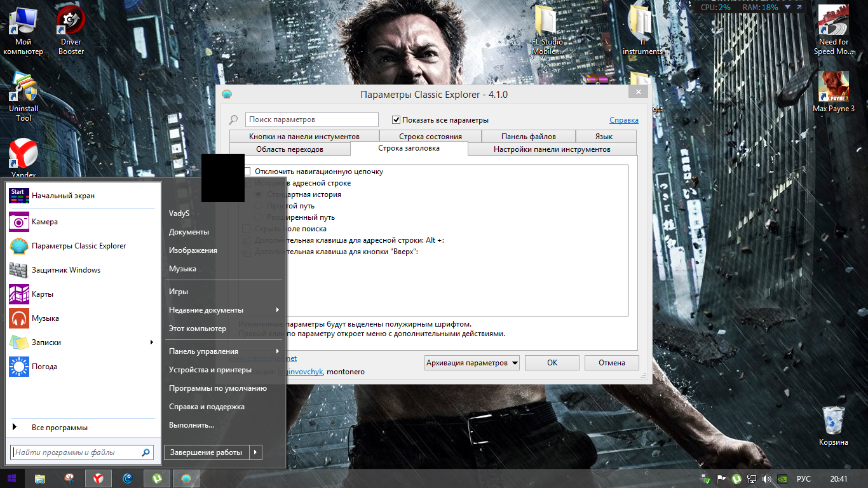The height and width of the screenshot is (488, 868).
Task: Click Yandex browser icon in taskbar
Action: point(98,478)
